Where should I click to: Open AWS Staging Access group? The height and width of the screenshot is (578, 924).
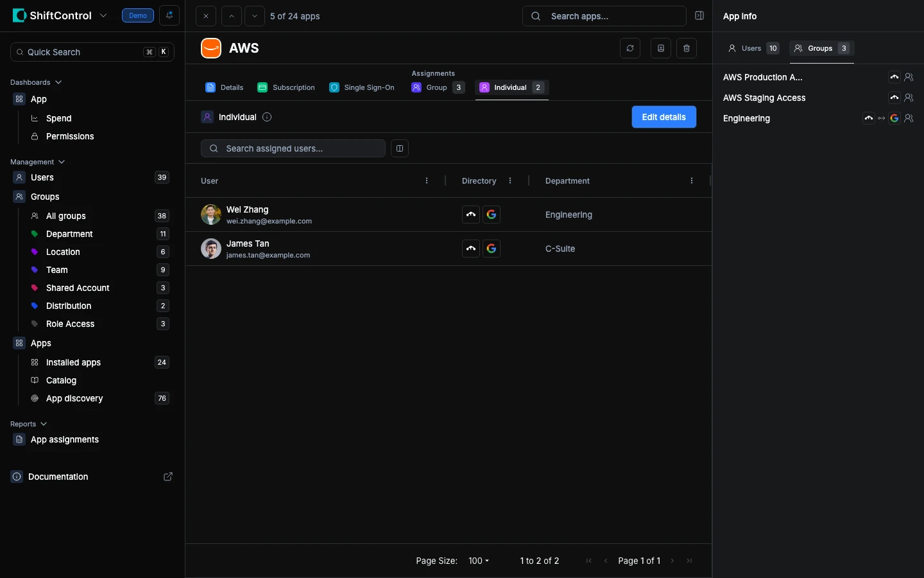click(764, 98)
